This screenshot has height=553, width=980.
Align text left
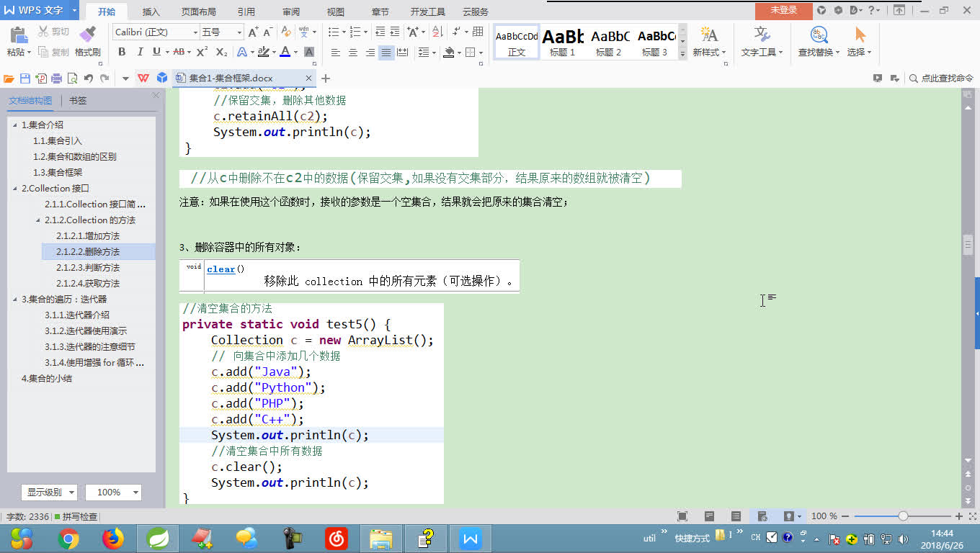[336, 53]
